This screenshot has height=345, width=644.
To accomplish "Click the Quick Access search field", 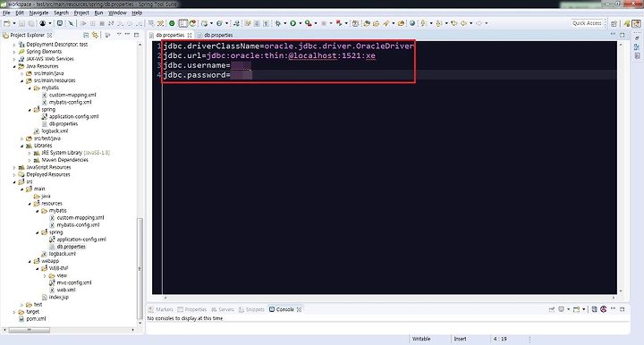I will [x=588, y=23].
